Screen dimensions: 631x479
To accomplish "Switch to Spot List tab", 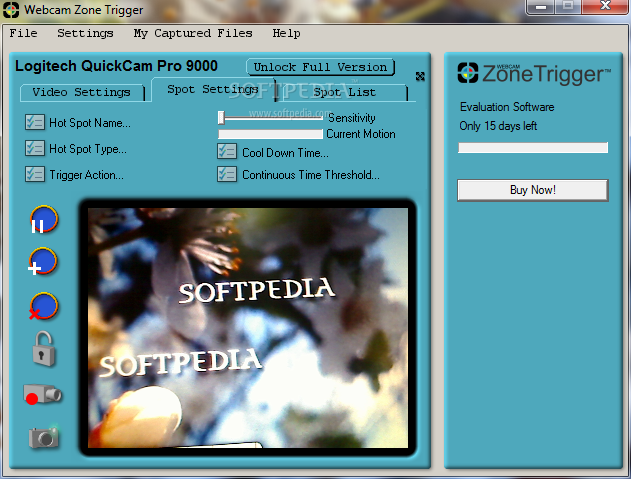I will pos(344,93).
